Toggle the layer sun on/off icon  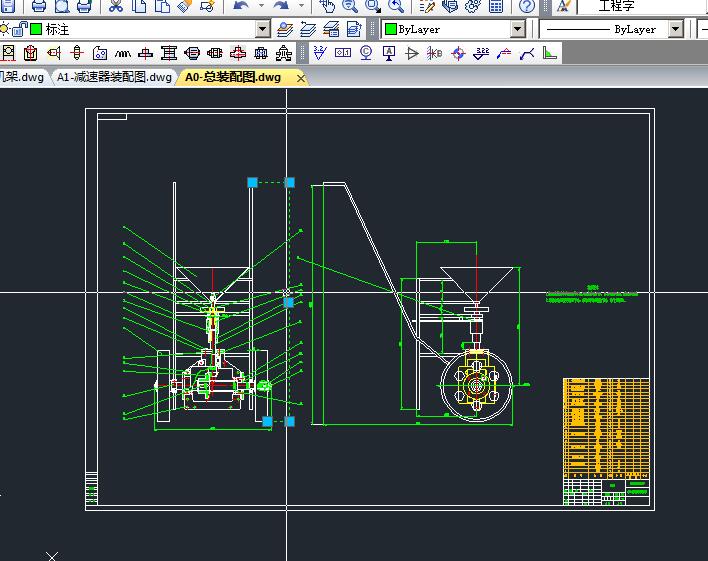point(5,29)
